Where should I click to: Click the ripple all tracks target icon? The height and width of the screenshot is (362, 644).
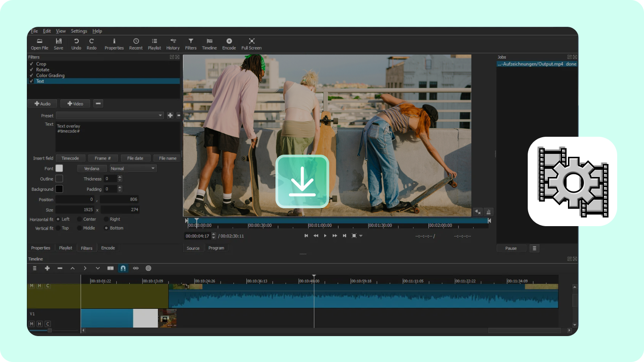[x=148, y=268]
